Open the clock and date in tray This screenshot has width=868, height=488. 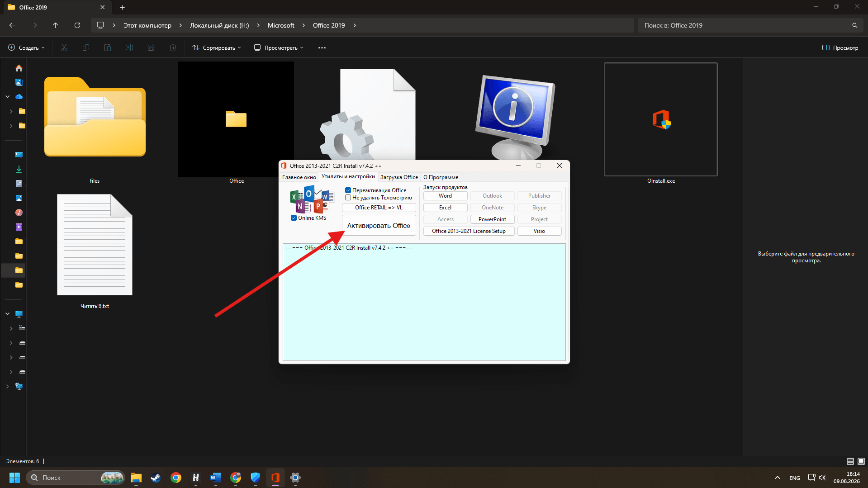(847, 478)
